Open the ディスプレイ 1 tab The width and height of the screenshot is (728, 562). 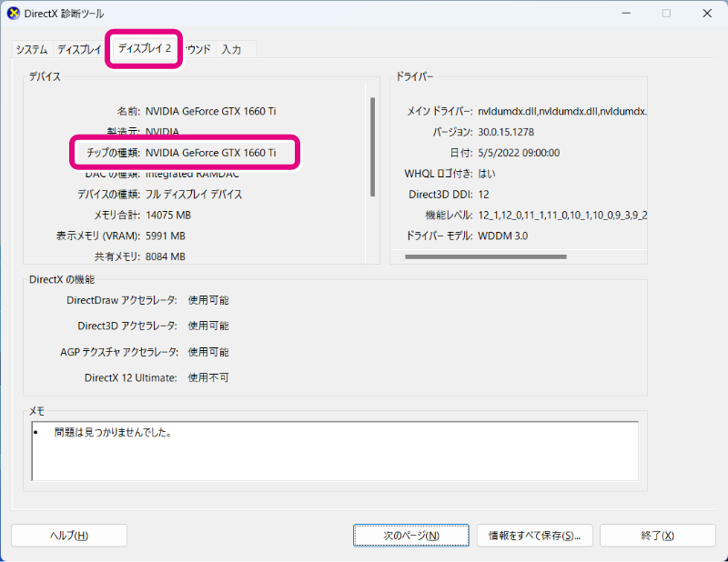[79, 50]
